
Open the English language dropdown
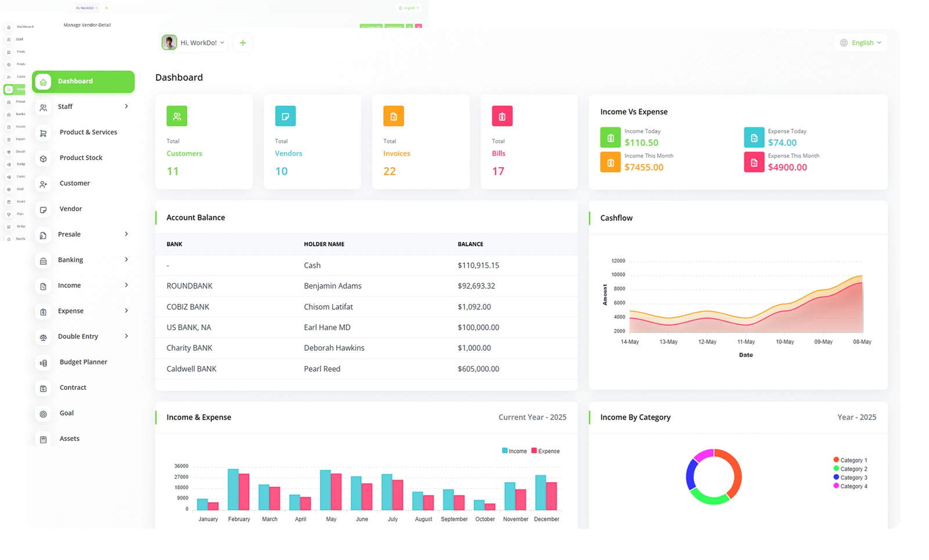860,43
